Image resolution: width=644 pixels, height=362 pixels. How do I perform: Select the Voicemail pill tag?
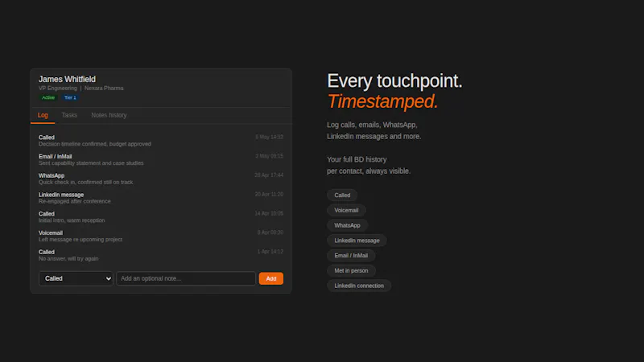(346, 210)
